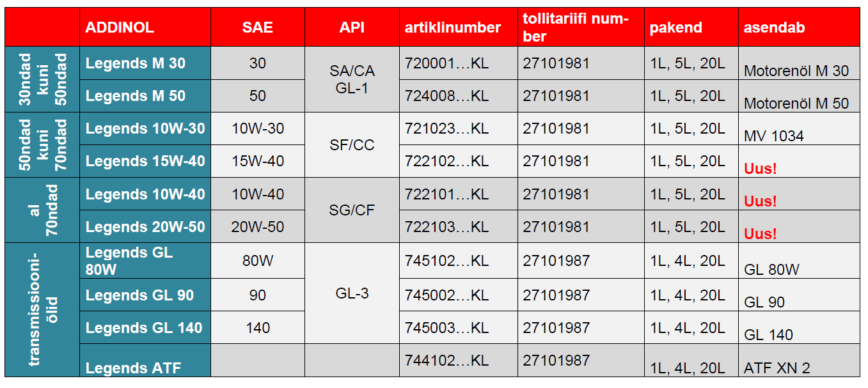Click article number 720001…KL
This screenshot has height=388, width=868.
point(446,63)
